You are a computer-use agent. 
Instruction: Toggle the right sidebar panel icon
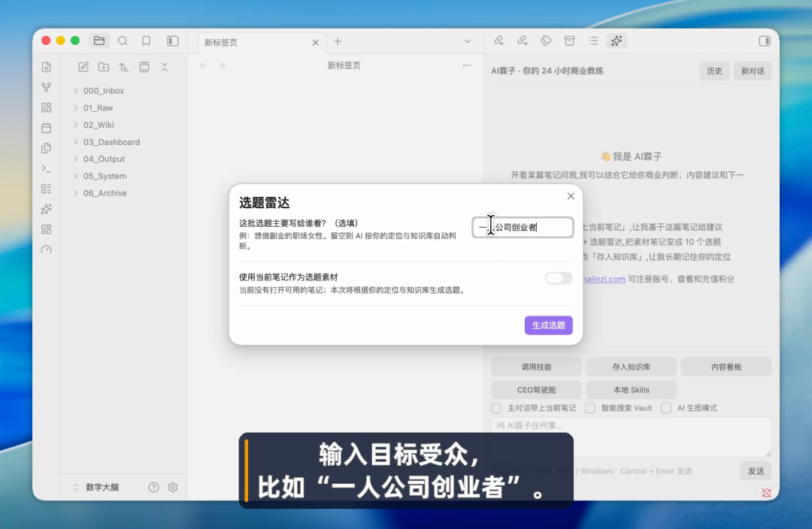pyautogui.click(x=765, y=41)
